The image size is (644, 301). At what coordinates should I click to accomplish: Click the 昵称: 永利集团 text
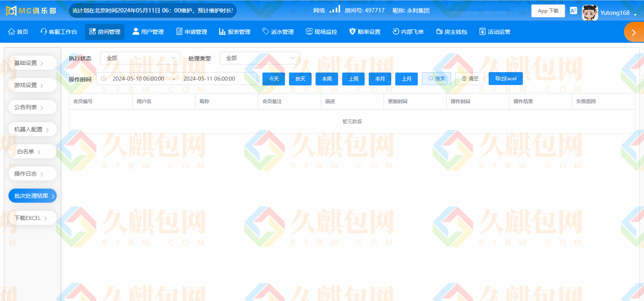pos(411,10)
